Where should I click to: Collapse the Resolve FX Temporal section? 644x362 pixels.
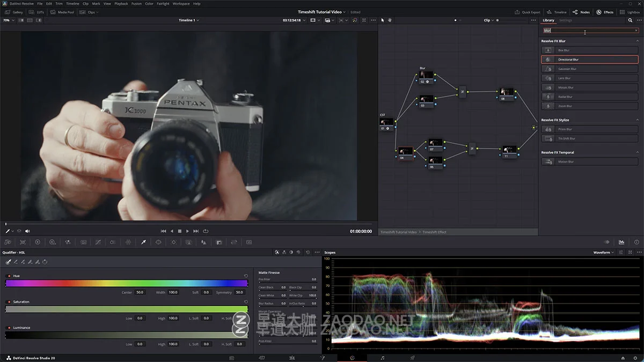[637, 152]
